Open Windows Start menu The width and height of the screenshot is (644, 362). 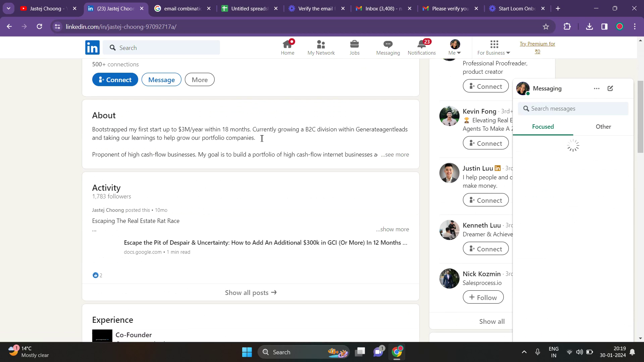point(247,352)
